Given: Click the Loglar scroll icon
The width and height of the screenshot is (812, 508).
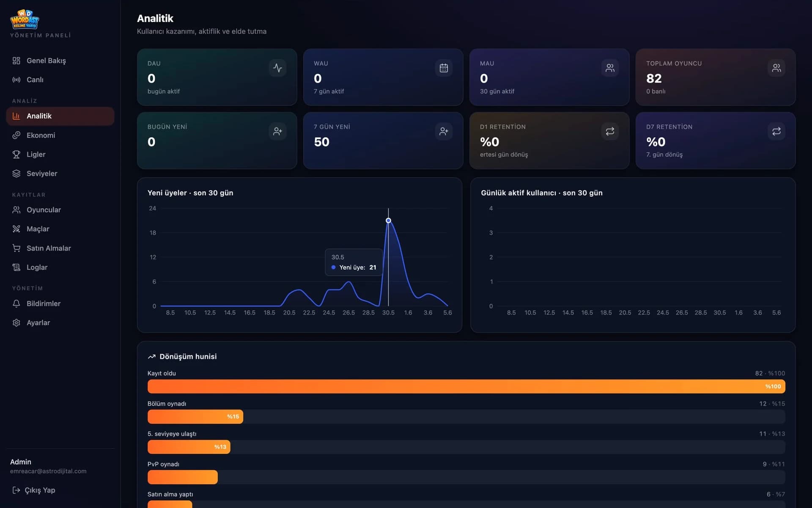Looking at the screenshot, I should point(16,267).
